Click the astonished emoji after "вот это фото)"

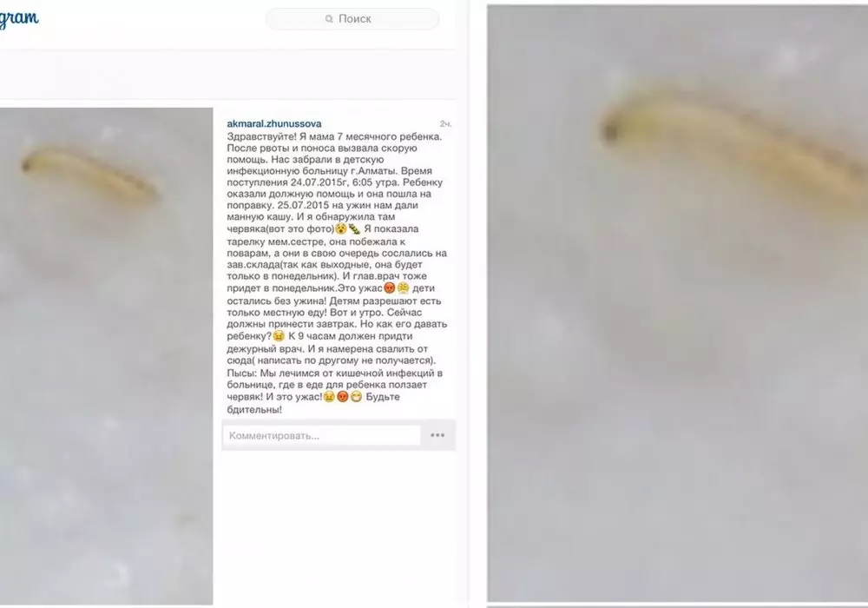pos(341,228)
